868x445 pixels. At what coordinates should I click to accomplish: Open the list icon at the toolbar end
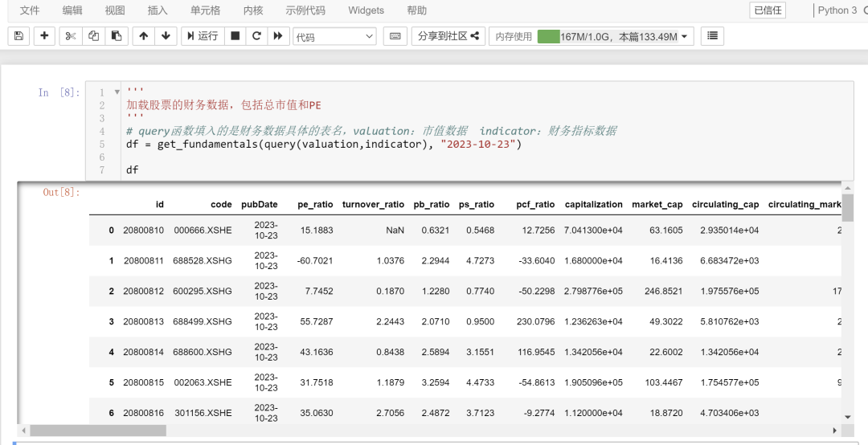click(712, 36)
